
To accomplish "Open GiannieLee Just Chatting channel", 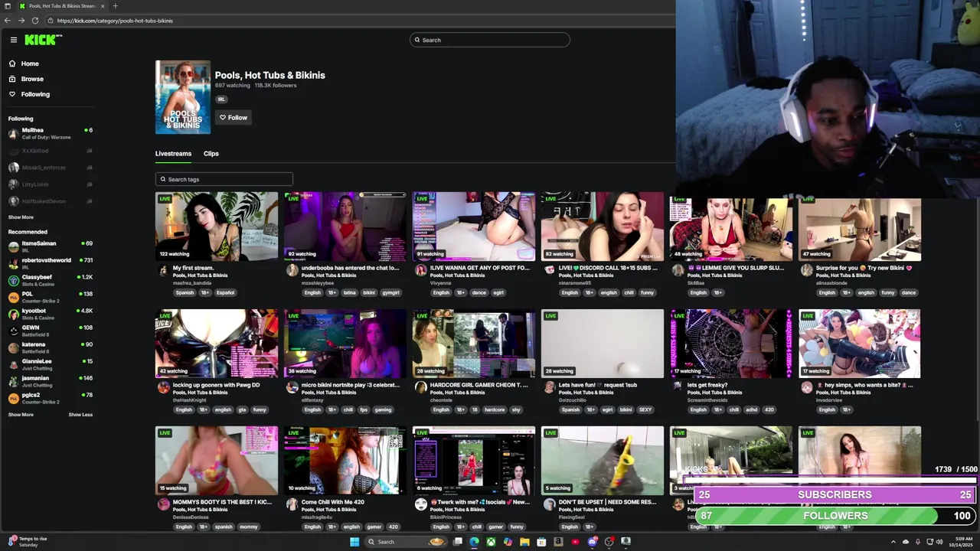I will tap(51, 364).
